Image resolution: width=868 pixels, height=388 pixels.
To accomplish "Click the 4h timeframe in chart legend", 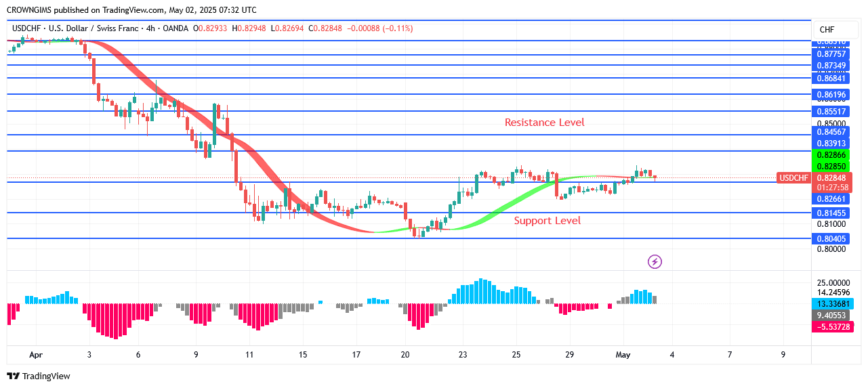I will (150, 28).
